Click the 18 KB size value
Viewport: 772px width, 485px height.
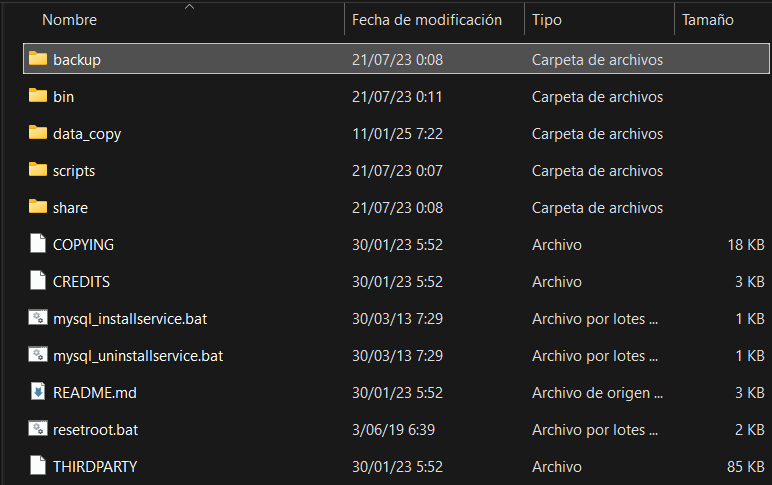coord(746,245)
